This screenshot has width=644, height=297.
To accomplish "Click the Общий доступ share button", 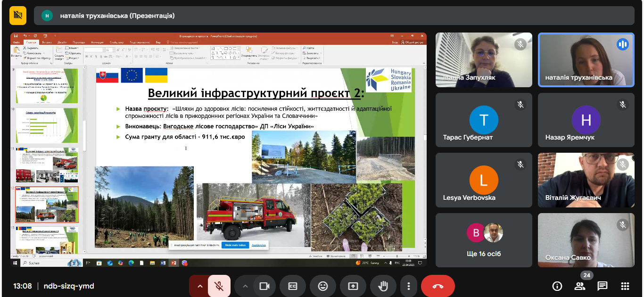I will pos(412,42).
